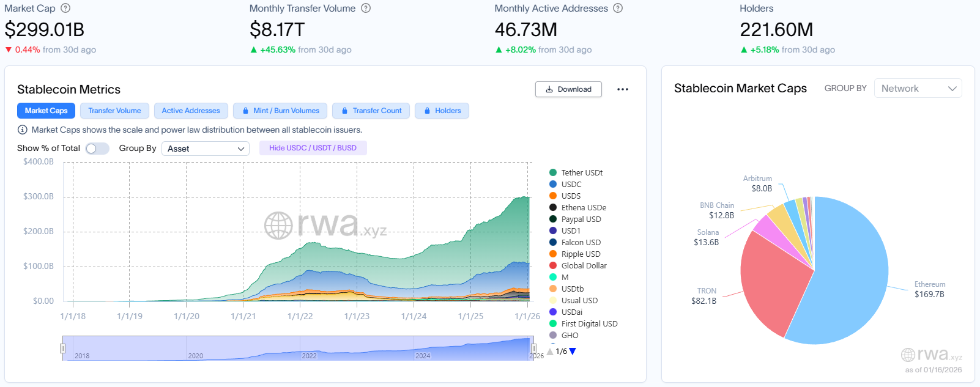
Task: Click Monthly Transfer Volume info icon
Action: click(x=366, y=9)
